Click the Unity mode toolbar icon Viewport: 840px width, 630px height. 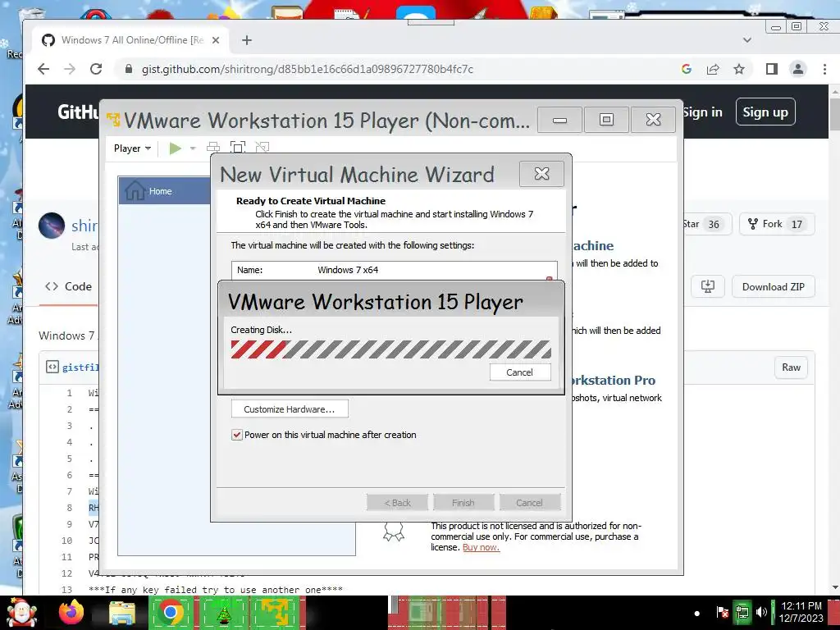(x=262, y=148)
